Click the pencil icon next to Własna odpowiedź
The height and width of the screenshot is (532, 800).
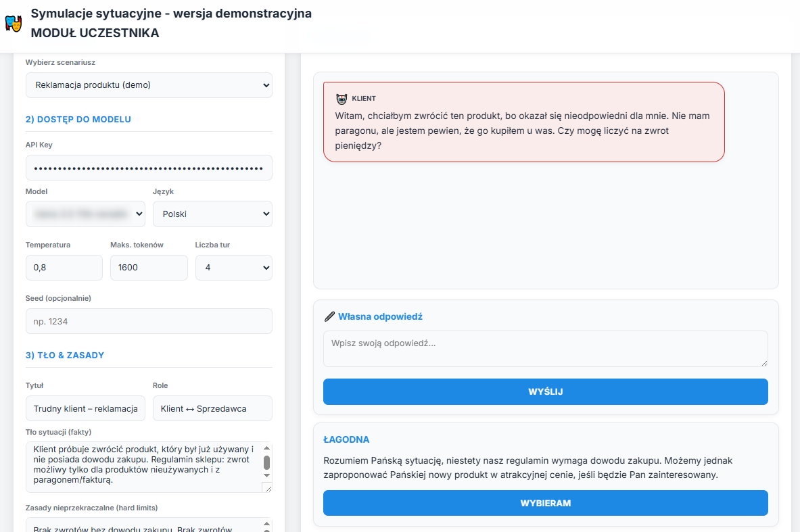(330, 316)
